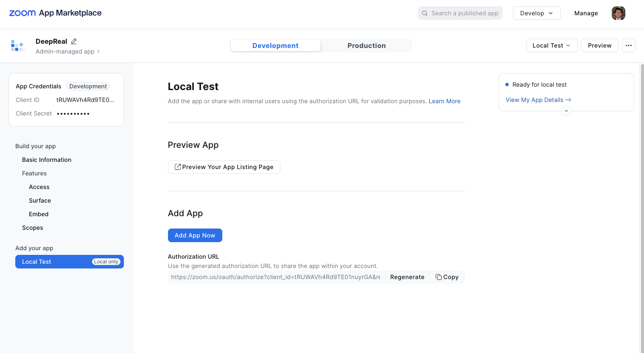The width and height of the screenshot is (644, 353).
Task: Click the three-dots more options button
Action: click(x=628, y=45)
